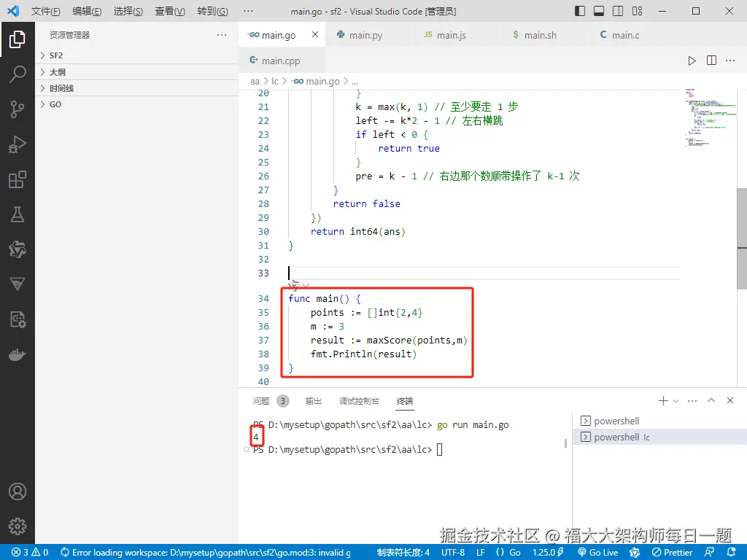Switch to the main.js tab

451,35
